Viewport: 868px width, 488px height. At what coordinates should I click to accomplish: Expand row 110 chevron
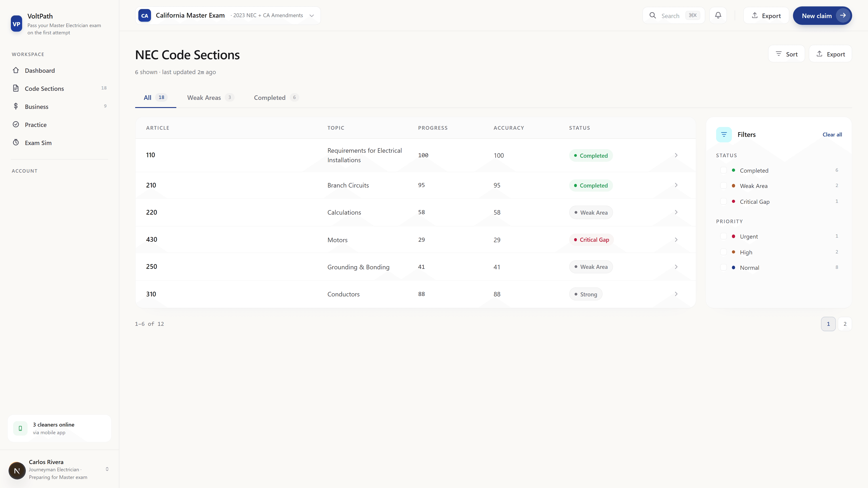click(x=676, y=155)
